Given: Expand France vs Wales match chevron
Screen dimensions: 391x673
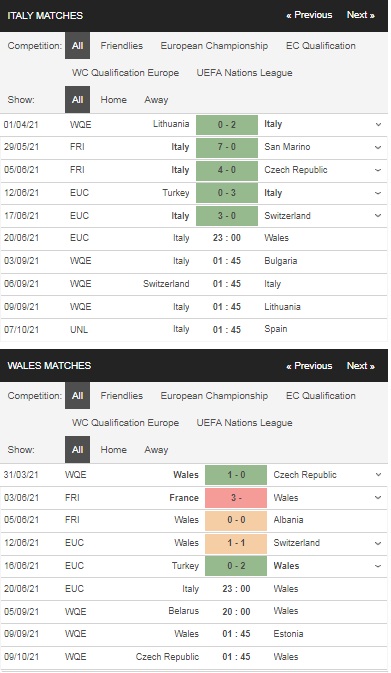Looking at the screenshot, I should [378, 498].
